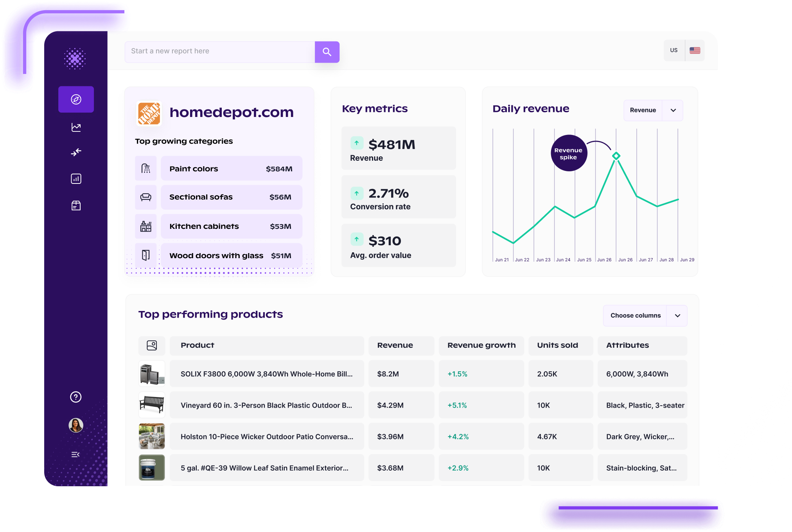
Task: Sort by the Revenue growth column header
Action: pos(481,345)
